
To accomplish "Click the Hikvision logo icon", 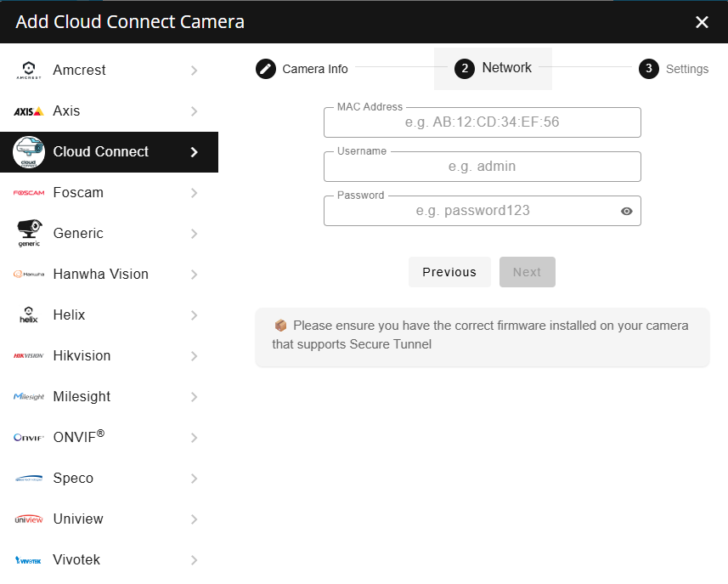I will 29,356.
